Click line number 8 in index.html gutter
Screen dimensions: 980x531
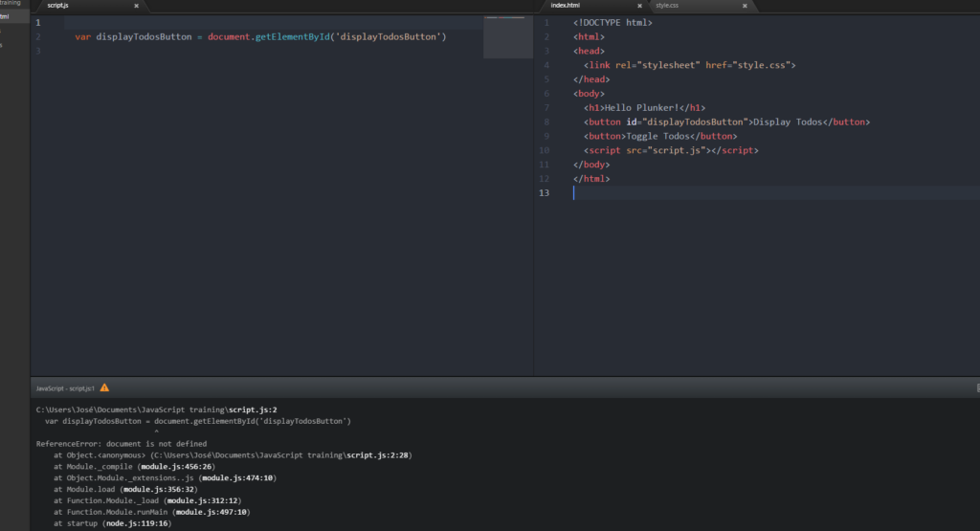pos(546,122)
